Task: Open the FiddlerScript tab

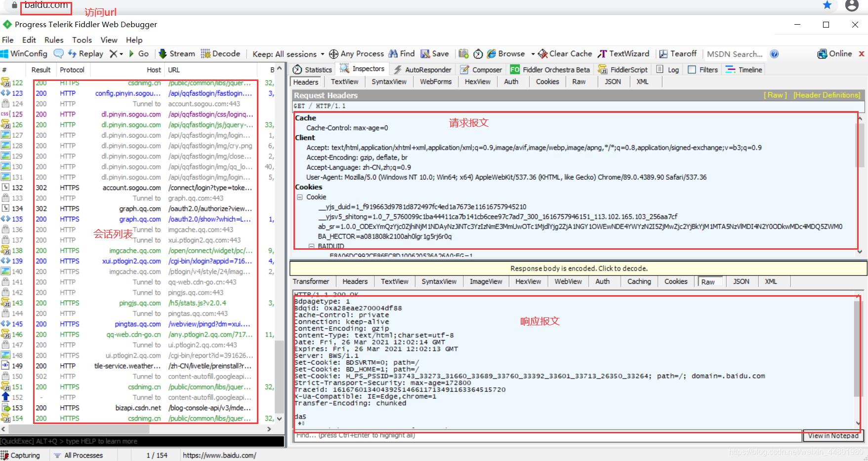Action: (x=622, y=70)
